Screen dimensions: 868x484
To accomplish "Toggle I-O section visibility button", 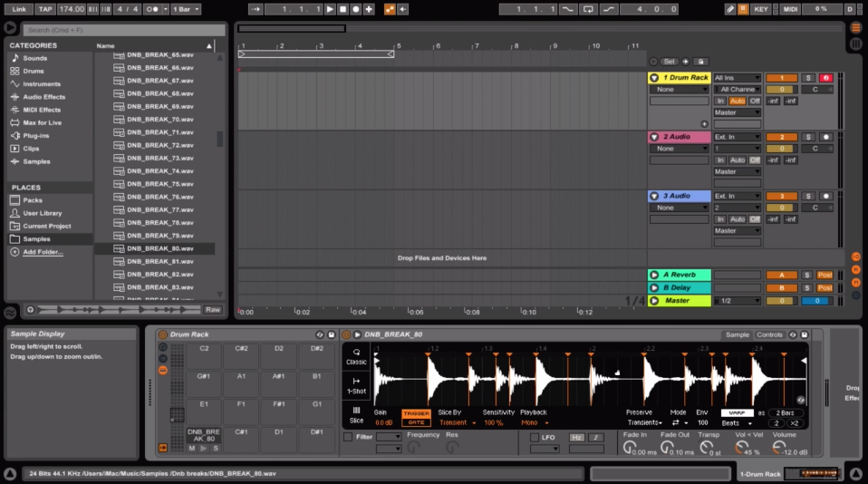I will pos(856,257).
